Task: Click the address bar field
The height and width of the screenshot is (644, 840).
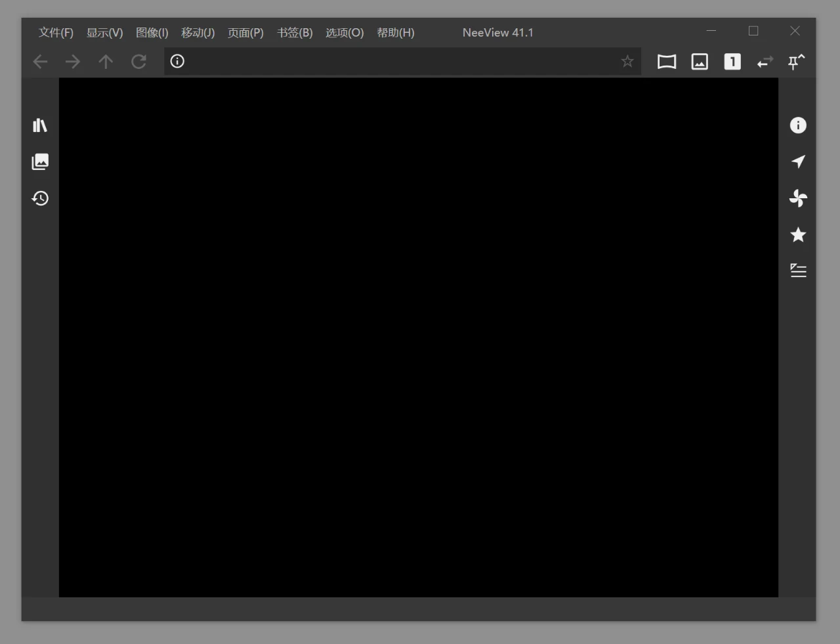Action: coord(402,61)
